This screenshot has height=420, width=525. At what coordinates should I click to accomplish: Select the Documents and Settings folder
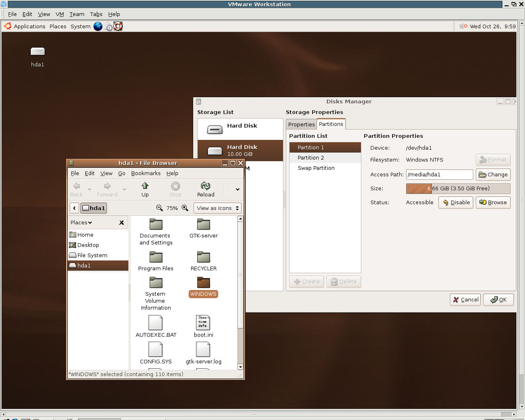pyautogui.click(x=156, y=232)
